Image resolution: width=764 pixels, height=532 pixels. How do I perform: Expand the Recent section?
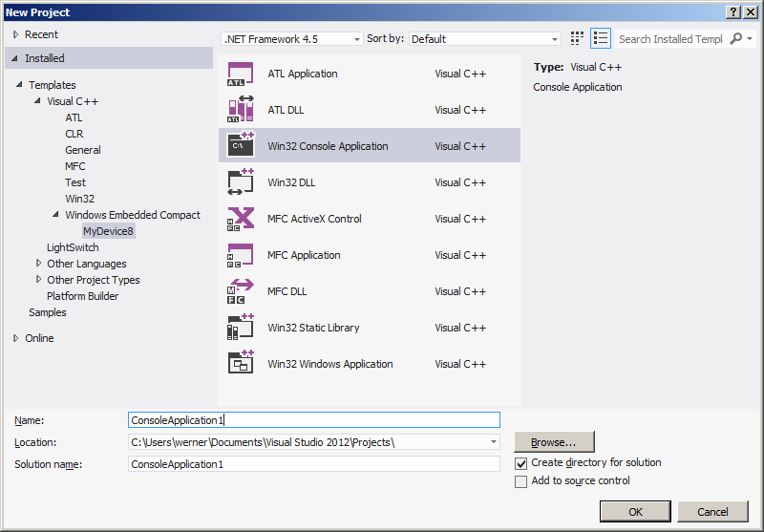pyautogui.click(x=15, y=34)
